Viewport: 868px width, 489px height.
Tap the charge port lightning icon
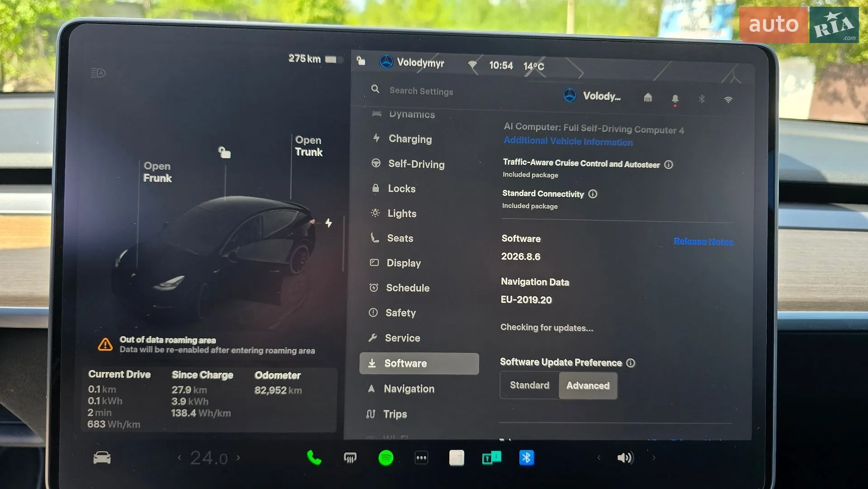(329, 223)
